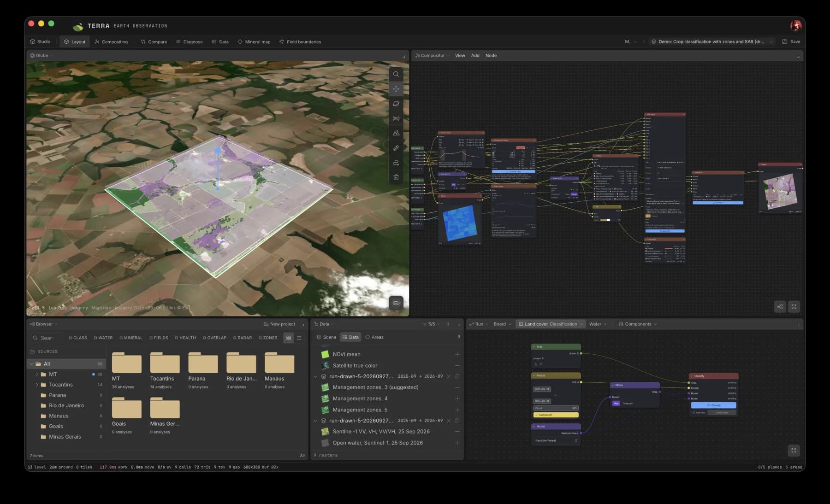
Task: Collapse the first run-drawn-5 group
Action: 315,376
